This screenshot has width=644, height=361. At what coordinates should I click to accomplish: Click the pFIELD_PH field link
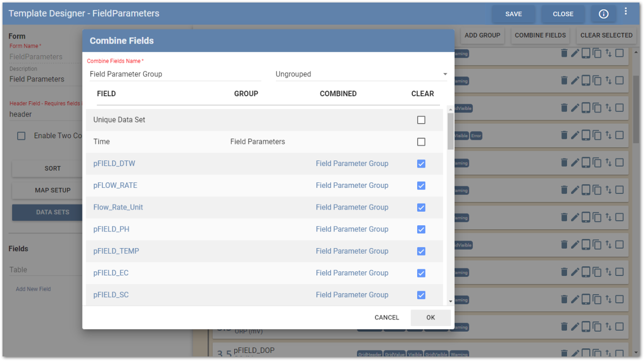(111, 229)
